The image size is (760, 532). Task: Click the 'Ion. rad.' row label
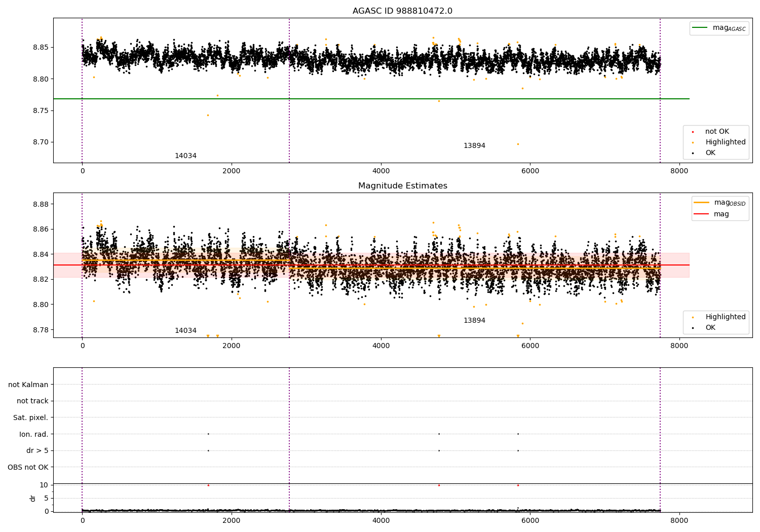(x=34, y=434)
